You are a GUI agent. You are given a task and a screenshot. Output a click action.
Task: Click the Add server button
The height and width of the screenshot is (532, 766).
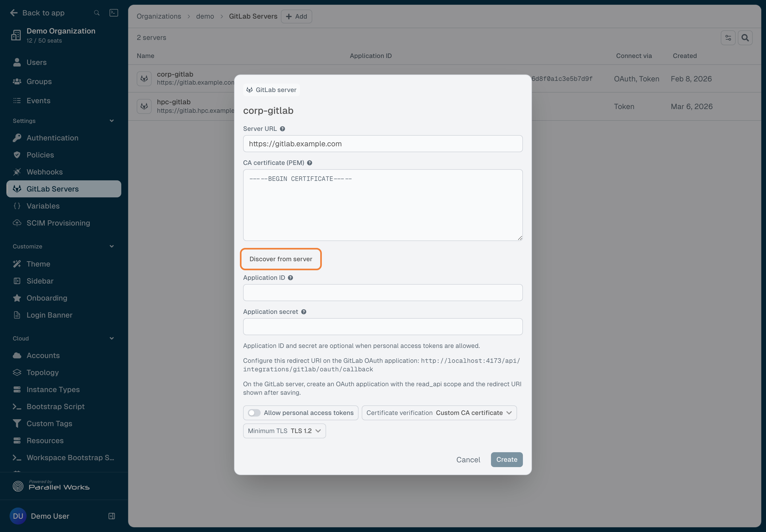[296, 16]
